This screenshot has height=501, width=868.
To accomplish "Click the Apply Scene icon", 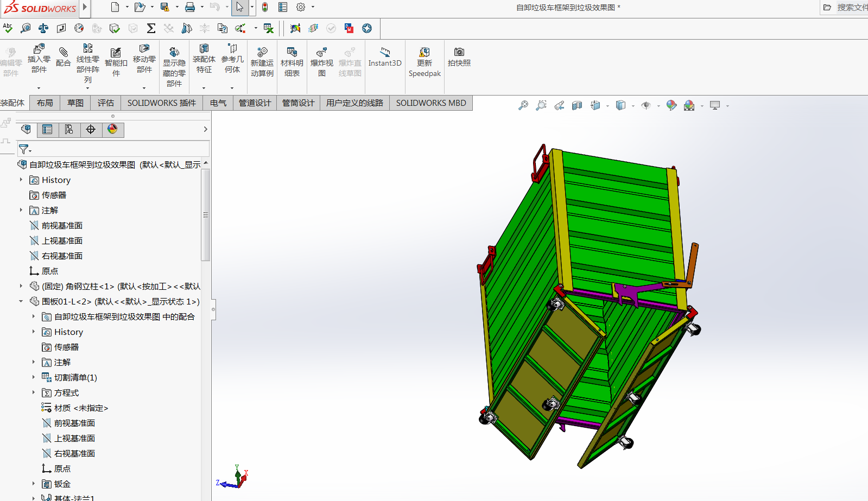I will coord(689,105).
